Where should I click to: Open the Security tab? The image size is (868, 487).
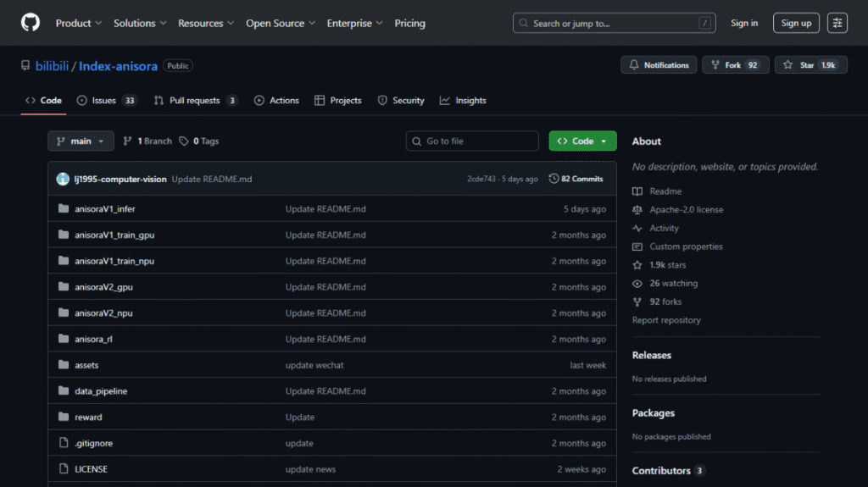401,100
